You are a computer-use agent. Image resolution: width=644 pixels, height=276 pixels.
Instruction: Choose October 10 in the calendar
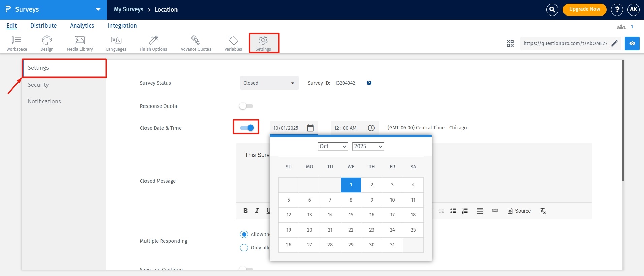pyautogui.click(x=392, y=200)
